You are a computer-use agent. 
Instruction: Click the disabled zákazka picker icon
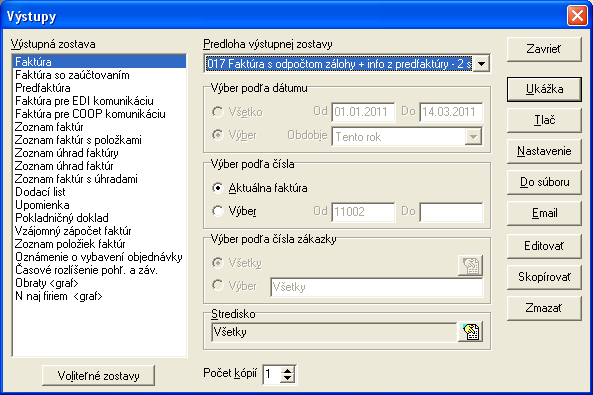click(470, 265)
